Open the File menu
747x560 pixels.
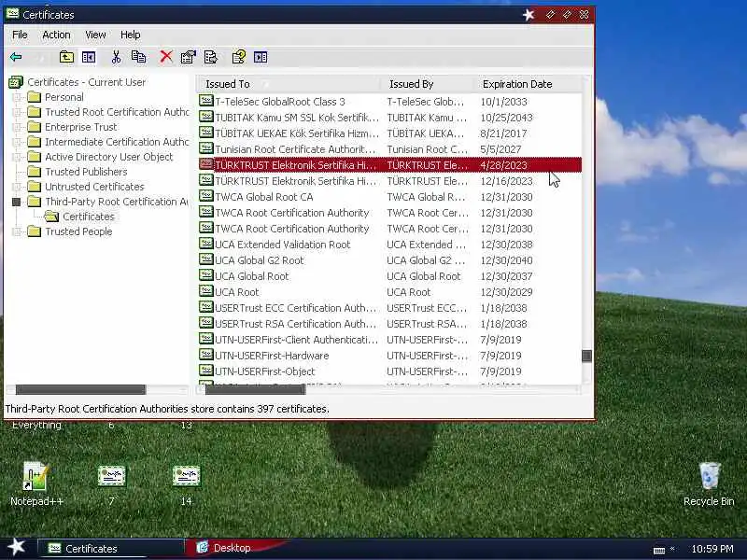pyautogui.click(x=20, y=35)
